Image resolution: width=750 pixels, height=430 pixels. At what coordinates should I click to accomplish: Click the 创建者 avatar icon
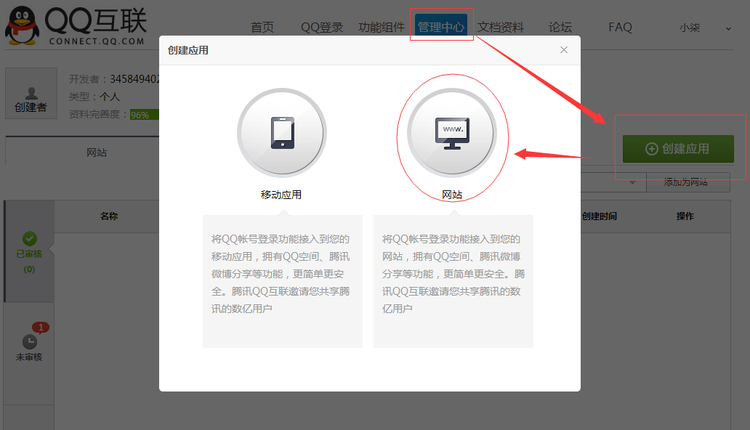[30, 88]
